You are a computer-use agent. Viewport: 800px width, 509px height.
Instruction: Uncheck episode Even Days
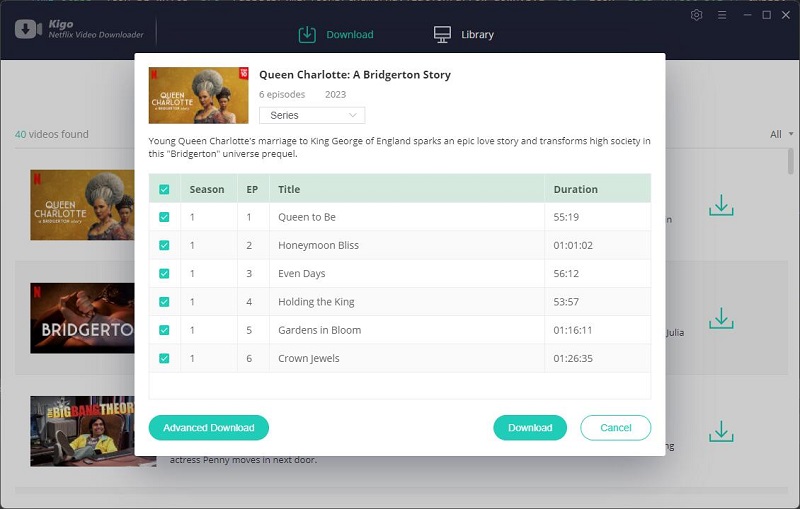(164, 274)
